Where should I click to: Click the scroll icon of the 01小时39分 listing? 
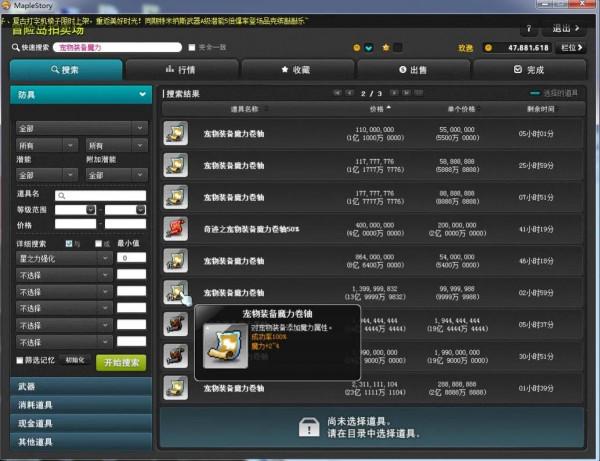176,388
